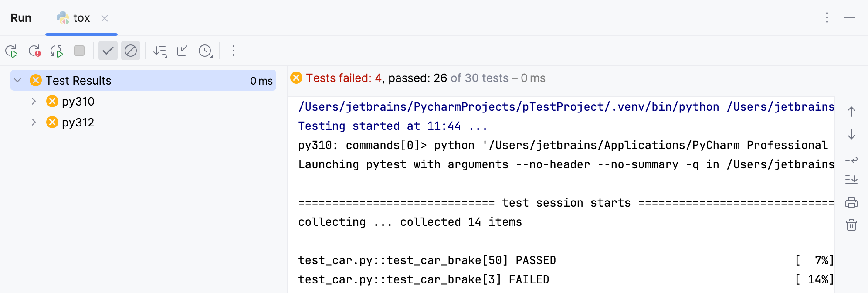Stop the test process
The height and width of the screenshot is (293, 868).
(x=79, y=51)
